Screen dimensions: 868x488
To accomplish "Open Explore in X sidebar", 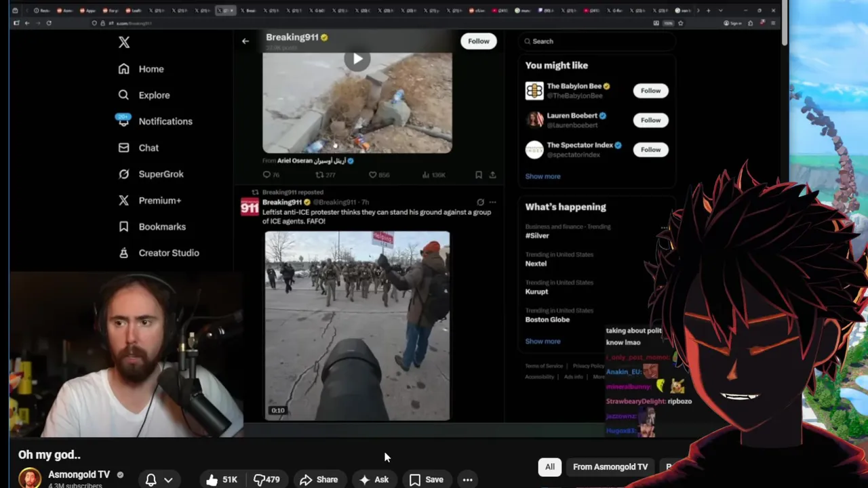I will (144, 95).
